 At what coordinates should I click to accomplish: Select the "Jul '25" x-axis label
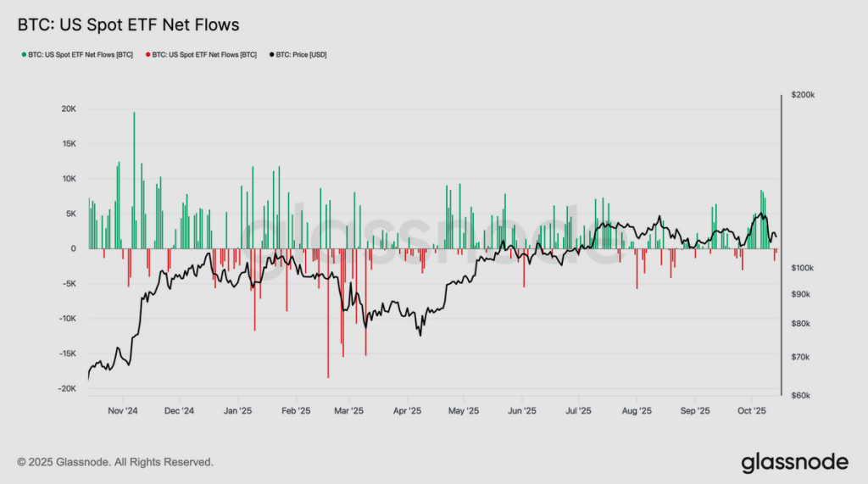(578, 411)
